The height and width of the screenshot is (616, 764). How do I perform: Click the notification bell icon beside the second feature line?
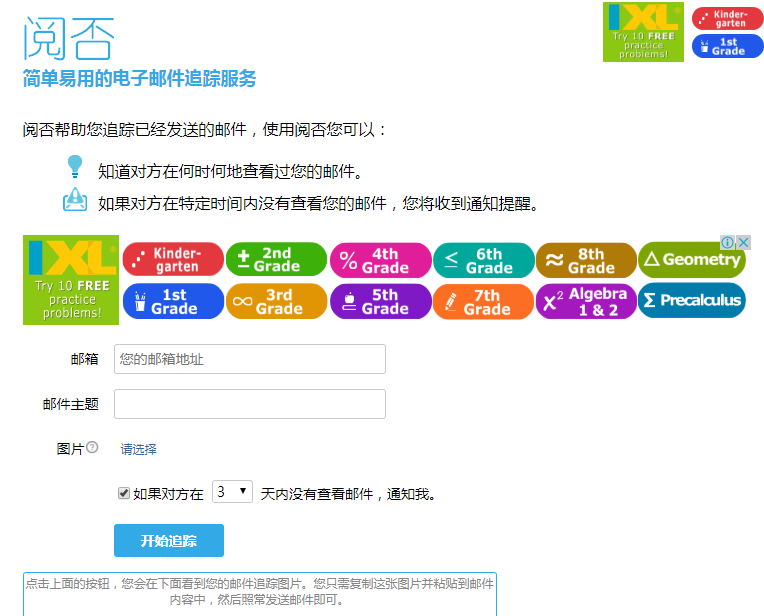click(x=75, y=199)
